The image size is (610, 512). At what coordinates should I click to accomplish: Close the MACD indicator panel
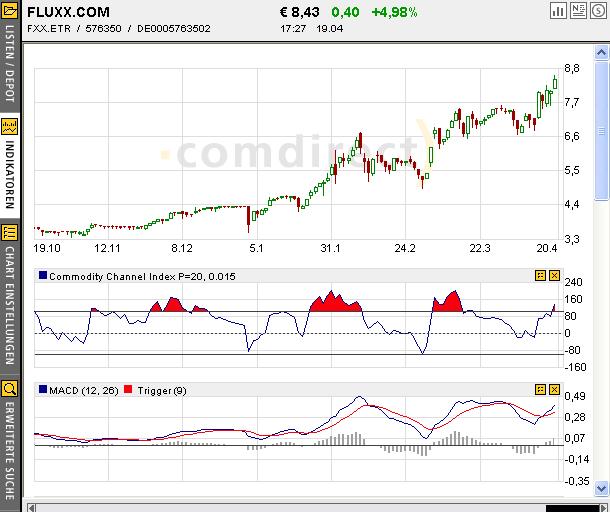click(554, 389)
